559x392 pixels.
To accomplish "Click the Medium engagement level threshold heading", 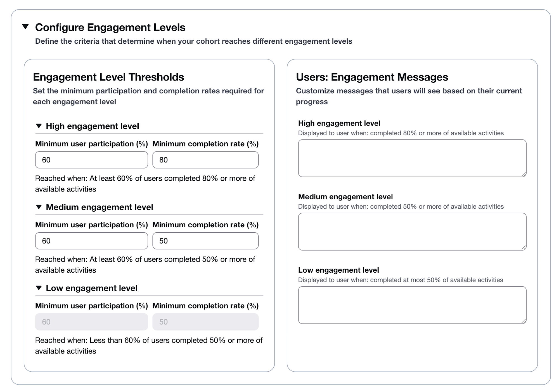I will click(99, 207).
